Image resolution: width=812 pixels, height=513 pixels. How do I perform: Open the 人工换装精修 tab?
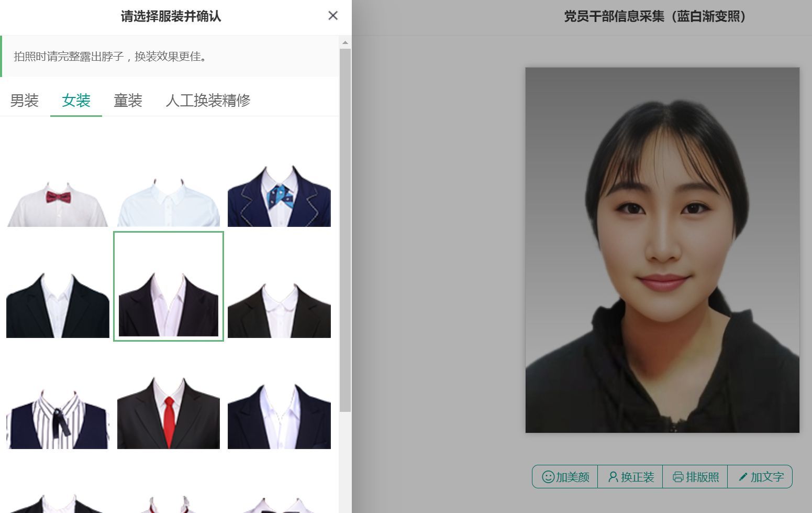(x=208, y=100)
